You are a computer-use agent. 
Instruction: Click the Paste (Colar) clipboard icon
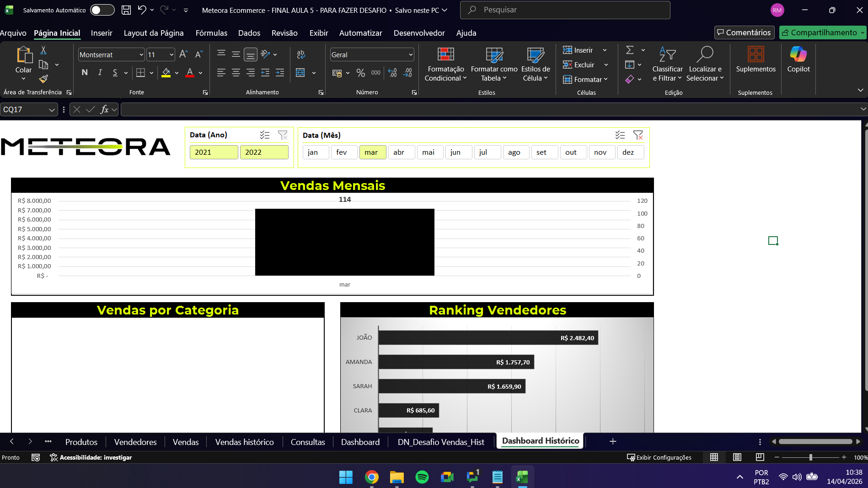[x=24, y=55]
